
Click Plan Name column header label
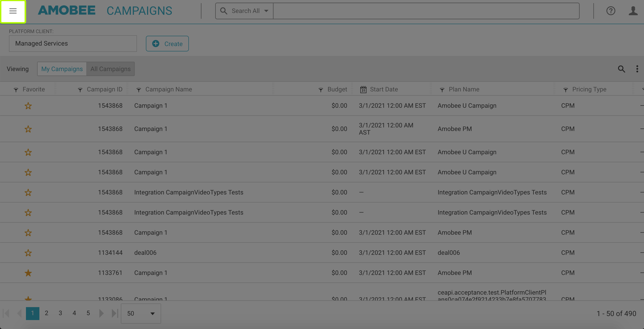pyautogui.click(x=464, y=89)
